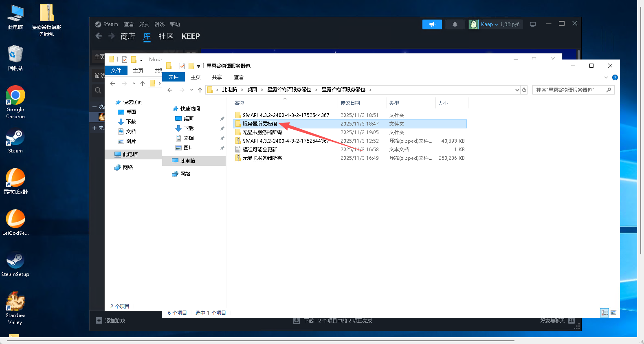This screenshot has width=644, height=344.
Task: Click 添加游戏 button in Steam
Action: pos(111,321)
